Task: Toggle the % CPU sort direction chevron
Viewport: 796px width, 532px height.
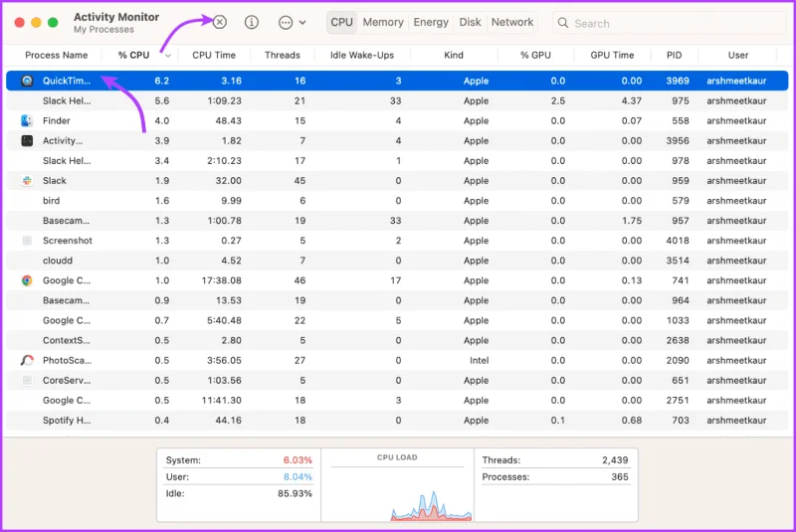Action: 168,56
